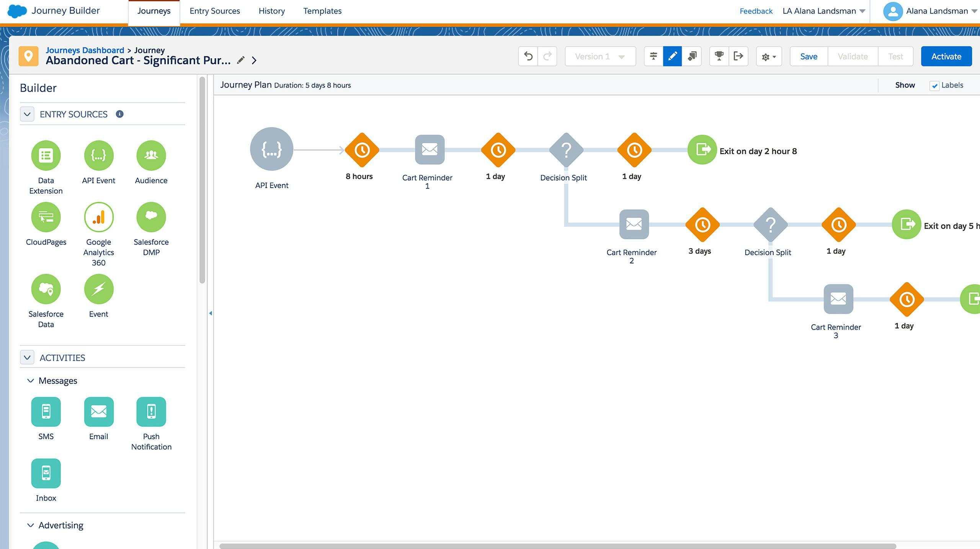Image resolution: width=980 pixels, height=549 pixels.
Task: Toggle the Labels checkbox in Journey Plan
Action: click(x=936, y=85)
